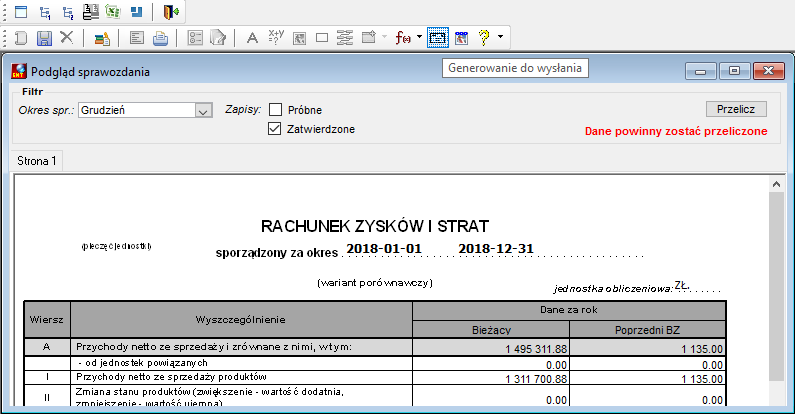Viewport: 795px width, 414px height.
Task: Click the floppy disk save icon
Action: point(44,38)
